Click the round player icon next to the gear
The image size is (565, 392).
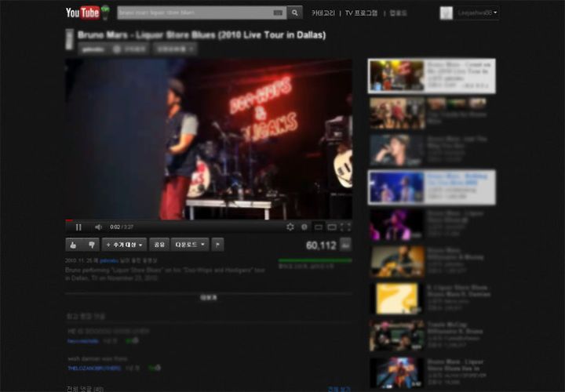304,227
